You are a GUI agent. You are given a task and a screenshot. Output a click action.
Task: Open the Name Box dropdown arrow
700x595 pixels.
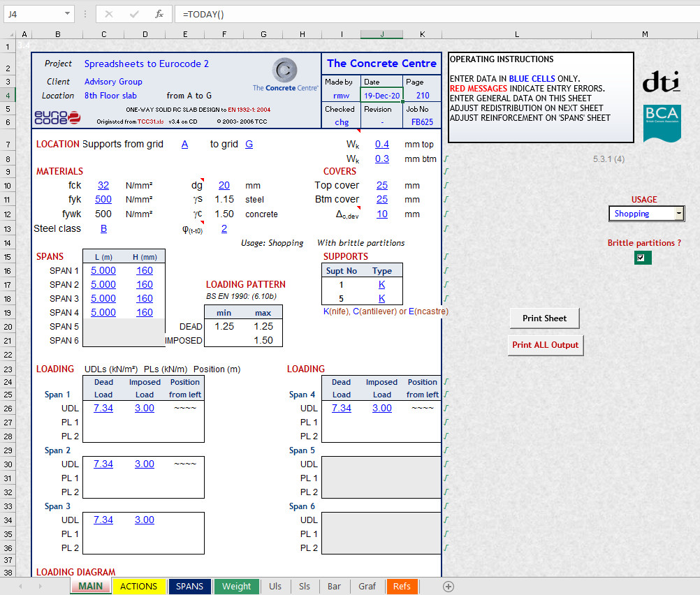click(66, 13)
